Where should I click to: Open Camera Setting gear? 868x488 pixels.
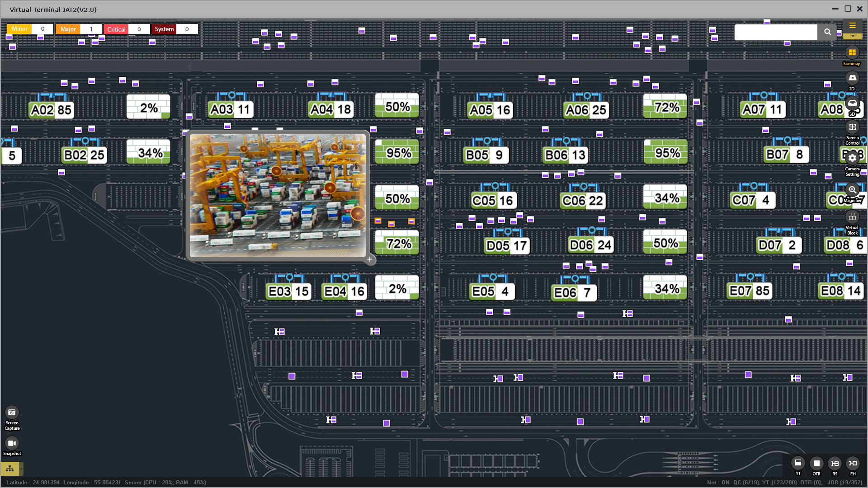[x=852, y=158]
